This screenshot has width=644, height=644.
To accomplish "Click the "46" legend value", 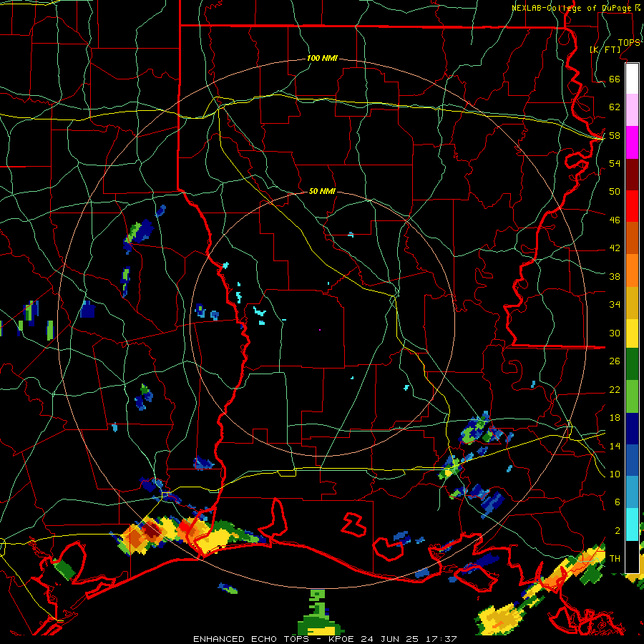I will [x=615, y=220].
